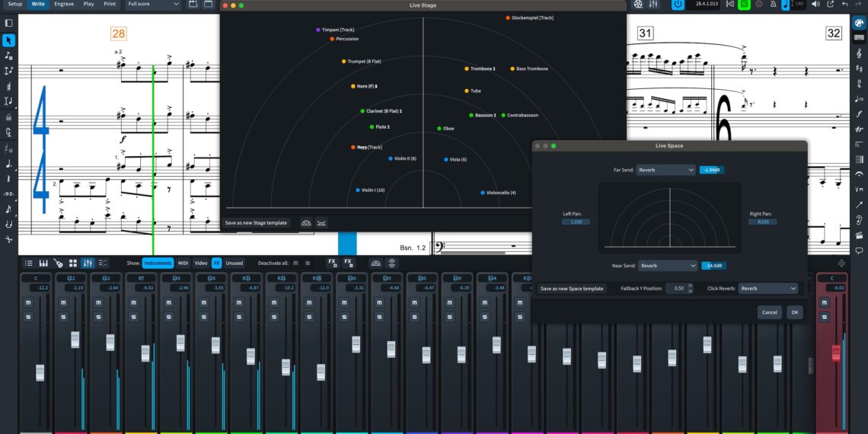Open the Click Reverb dropdown
The image size is (868, 434).
point(767,289)
